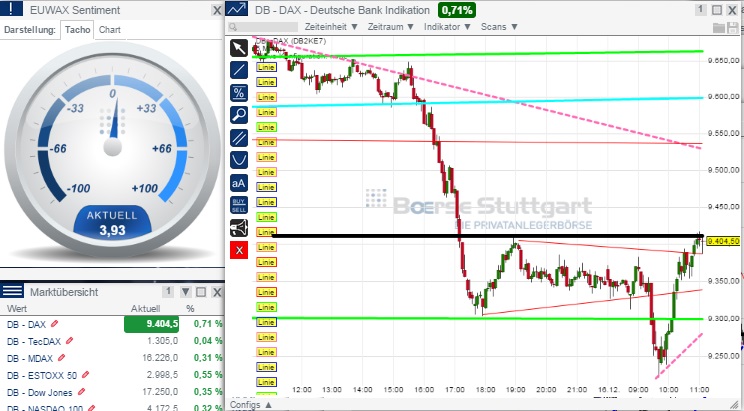This screenshot has height=411, width=744.
Task: Click the 1 link button in Marktübersicht header
Action: click(x=168, y=291)
